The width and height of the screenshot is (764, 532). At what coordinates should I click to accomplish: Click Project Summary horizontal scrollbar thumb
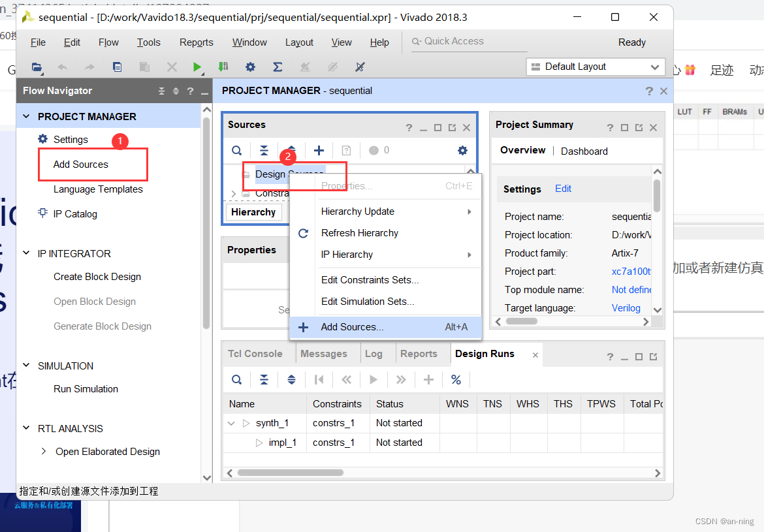tap(521, 321)
